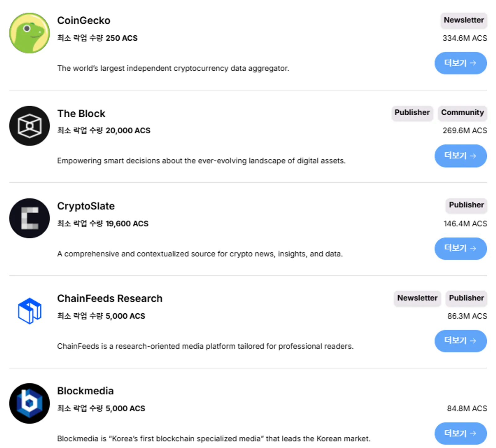This screenshot has height=448, width=496.
Task: Select The Block's Community tag
Action: coord(462,113)
